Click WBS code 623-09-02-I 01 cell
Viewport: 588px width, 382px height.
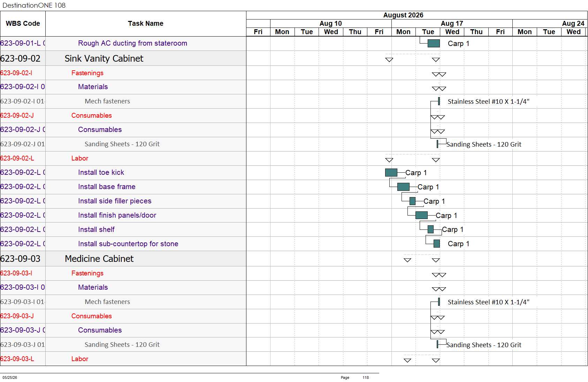[22, 101]
